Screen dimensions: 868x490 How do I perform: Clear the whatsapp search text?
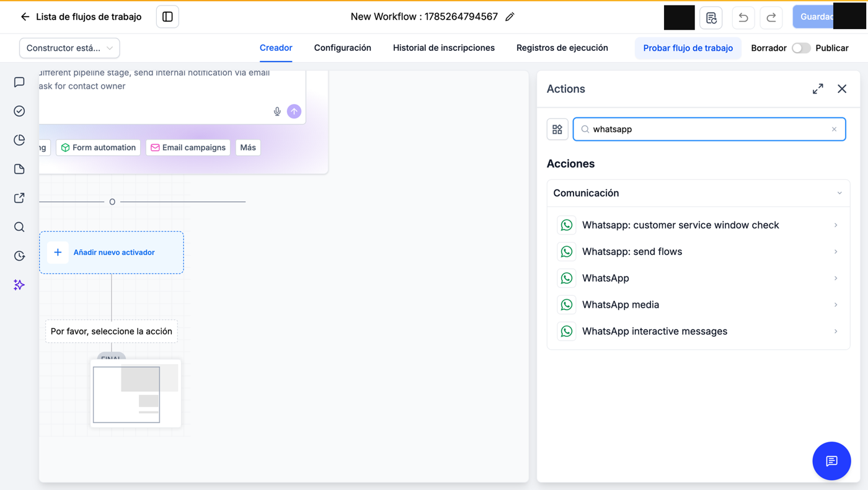click(834, 129)
